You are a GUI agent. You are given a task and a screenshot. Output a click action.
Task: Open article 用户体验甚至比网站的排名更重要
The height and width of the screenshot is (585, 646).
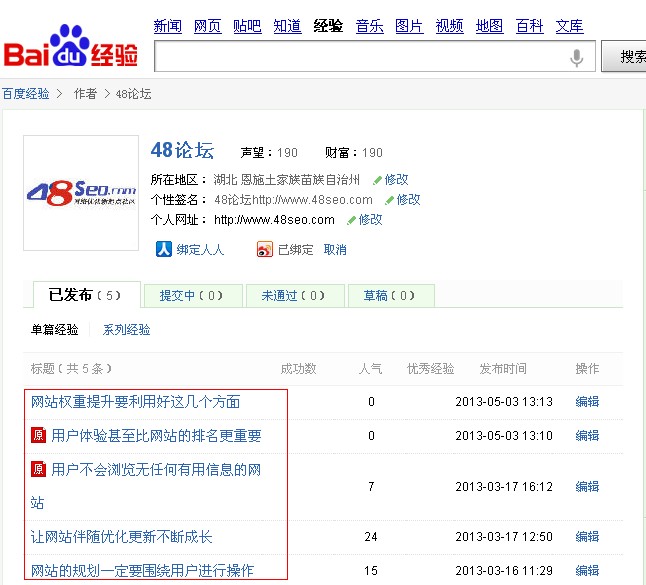[156, 435]
